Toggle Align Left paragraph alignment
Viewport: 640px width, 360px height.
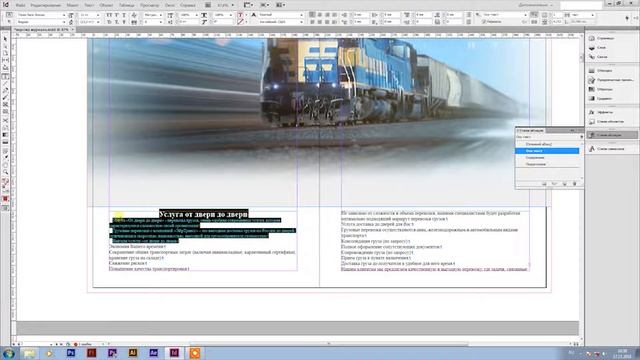(312, 15)
